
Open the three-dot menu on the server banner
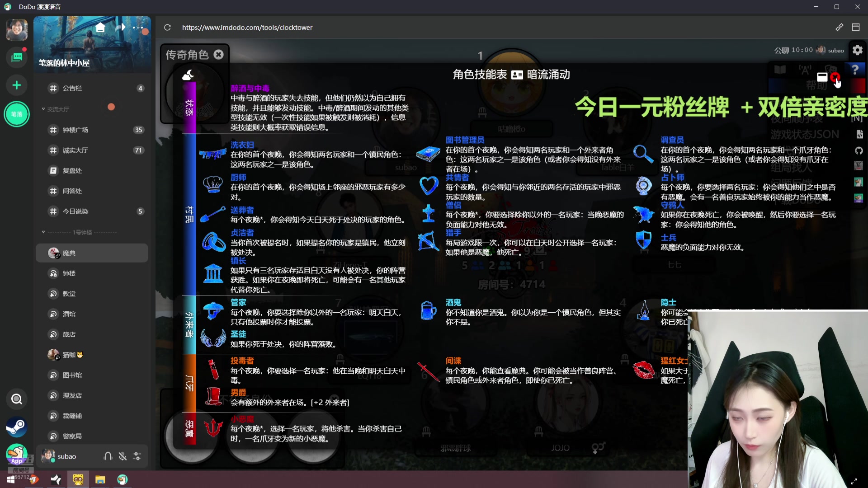[x=138, y=28]
